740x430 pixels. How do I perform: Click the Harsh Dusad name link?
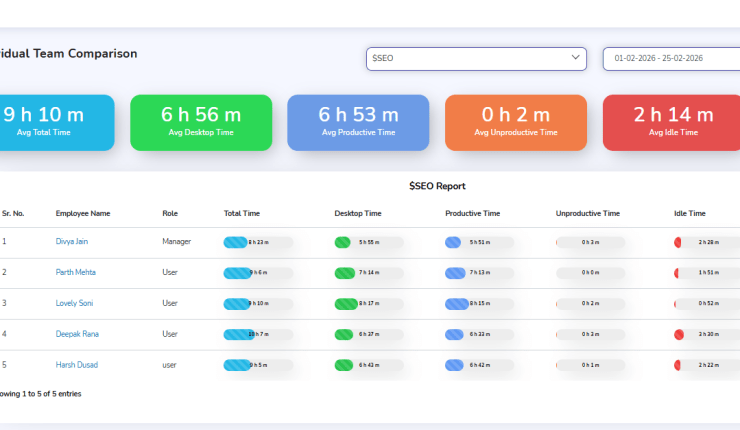coord(79,365)
